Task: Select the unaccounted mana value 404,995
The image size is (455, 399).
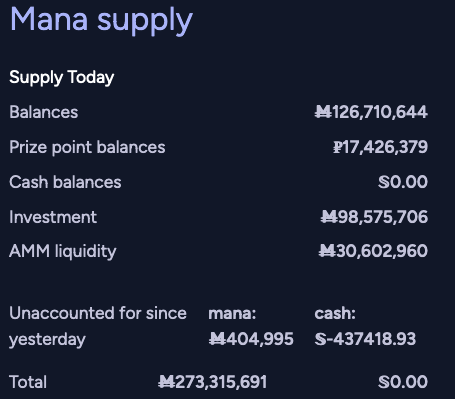Action: coord(251,339)
